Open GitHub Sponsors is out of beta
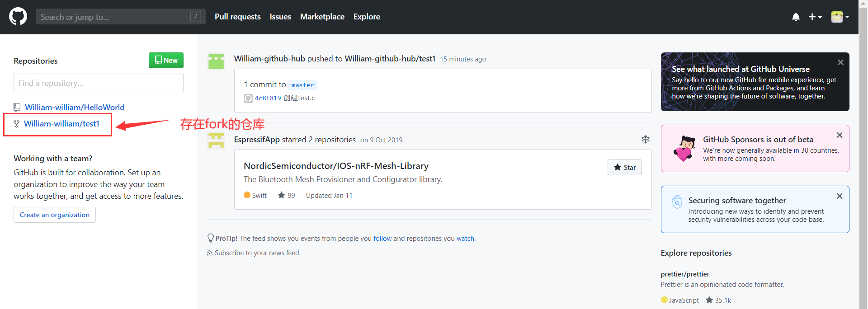The height and width of the screenshot is (309, 868). 758,140
